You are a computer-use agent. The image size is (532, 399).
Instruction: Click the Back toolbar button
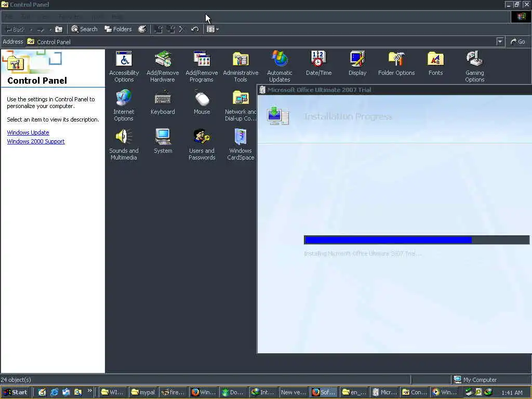pos(15,30)
